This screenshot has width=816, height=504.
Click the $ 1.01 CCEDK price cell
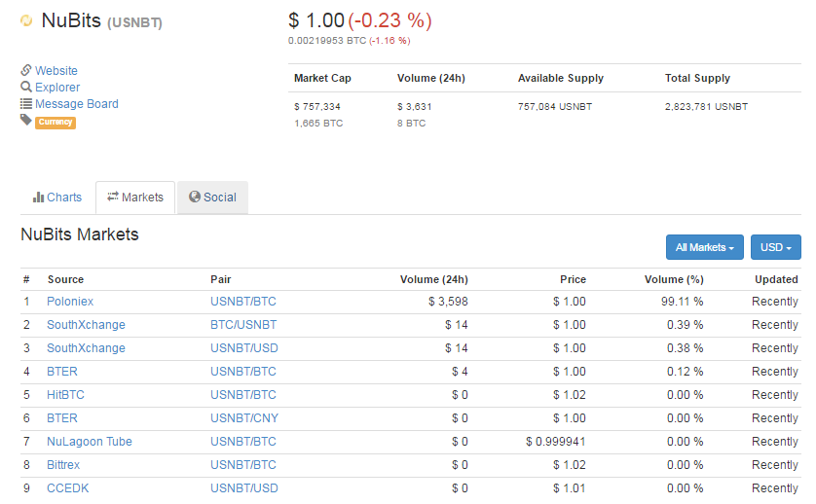[x=570, y=488]
